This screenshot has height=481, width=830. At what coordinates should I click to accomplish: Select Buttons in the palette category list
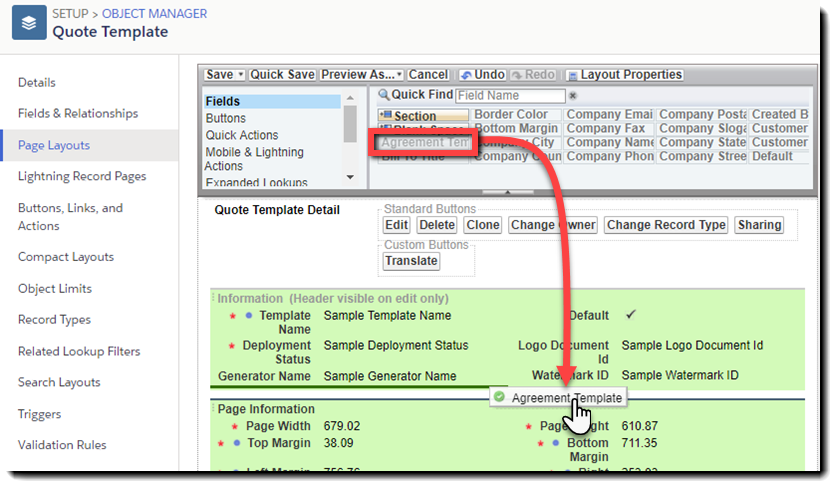click(226, 118)
